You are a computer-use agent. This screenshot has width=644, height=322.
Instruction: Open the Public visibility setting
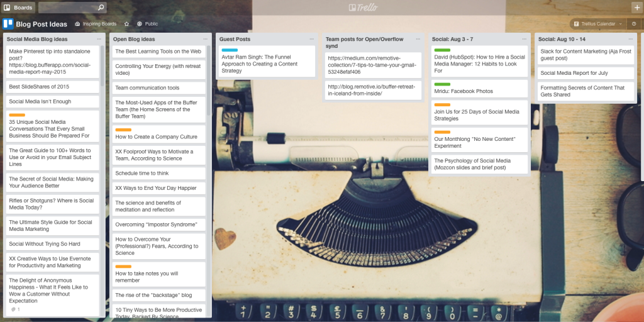pyautogui.click(x=147, y=24)
